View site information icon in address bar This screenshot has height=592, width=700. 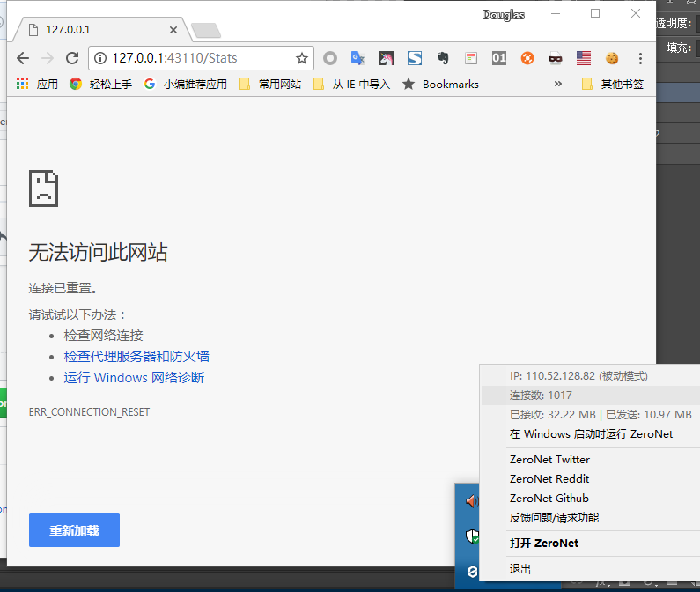coord(100,58)
